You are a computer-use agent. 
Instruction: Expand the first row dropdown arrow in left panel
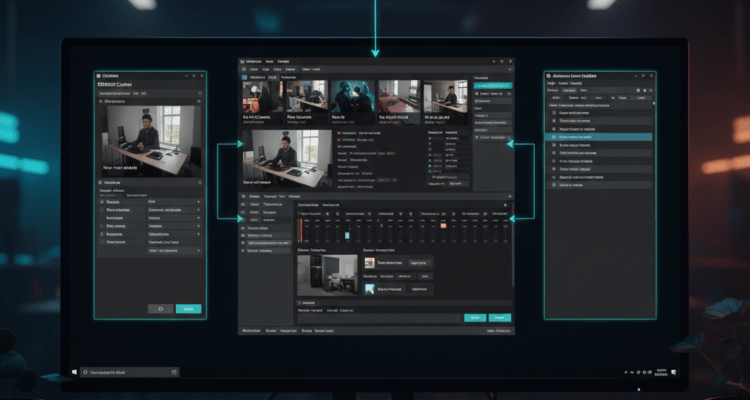(199, 202)
